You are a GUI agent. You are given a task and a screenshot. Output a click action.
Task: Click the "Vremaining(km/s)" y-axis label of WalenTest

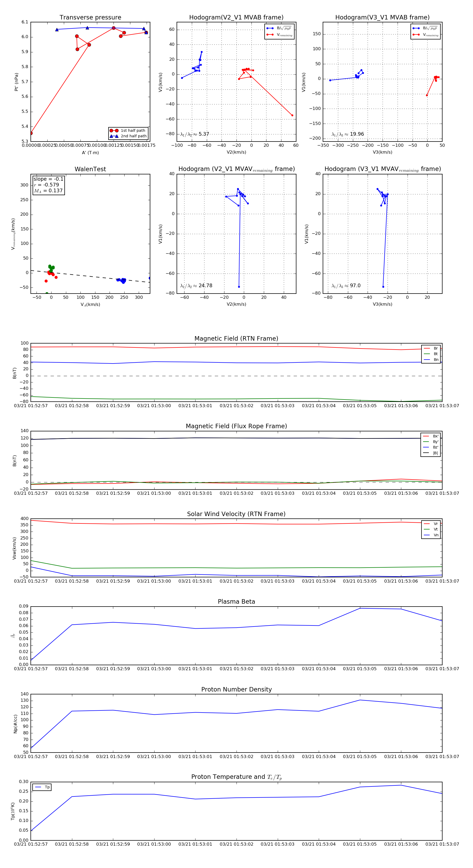(13, 234)
